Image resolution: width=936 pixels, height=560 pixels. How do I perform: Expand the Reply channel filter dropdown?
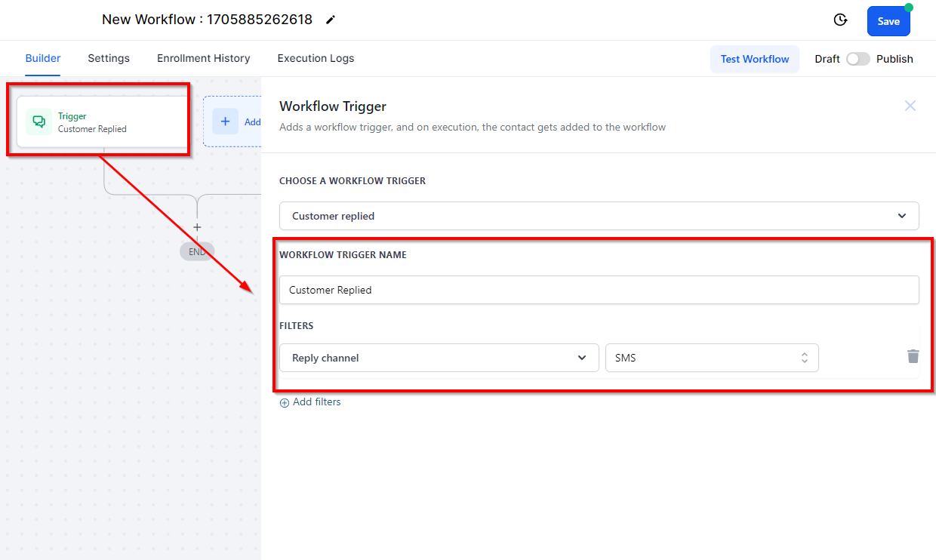click(x=439, y=358)
